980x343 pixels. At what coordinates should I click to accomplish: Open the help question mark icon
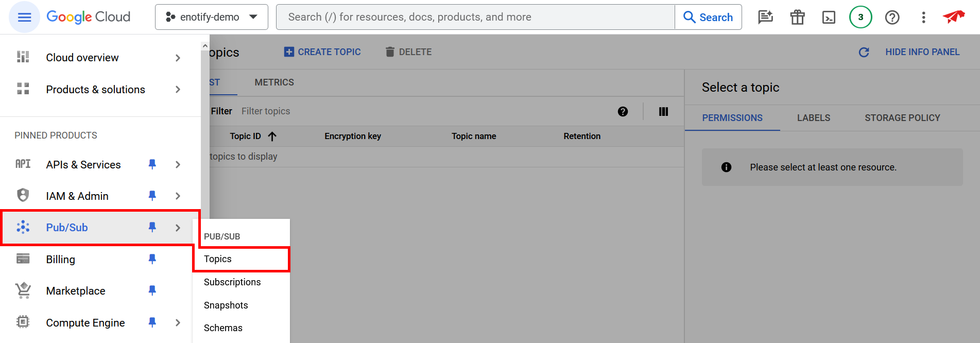892,18
